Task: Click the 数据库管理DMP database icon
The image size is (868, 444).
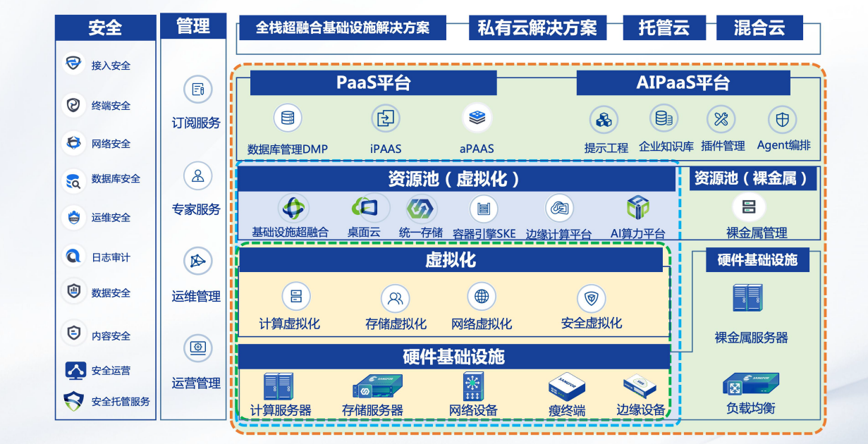Action: [x=287, y=118]
